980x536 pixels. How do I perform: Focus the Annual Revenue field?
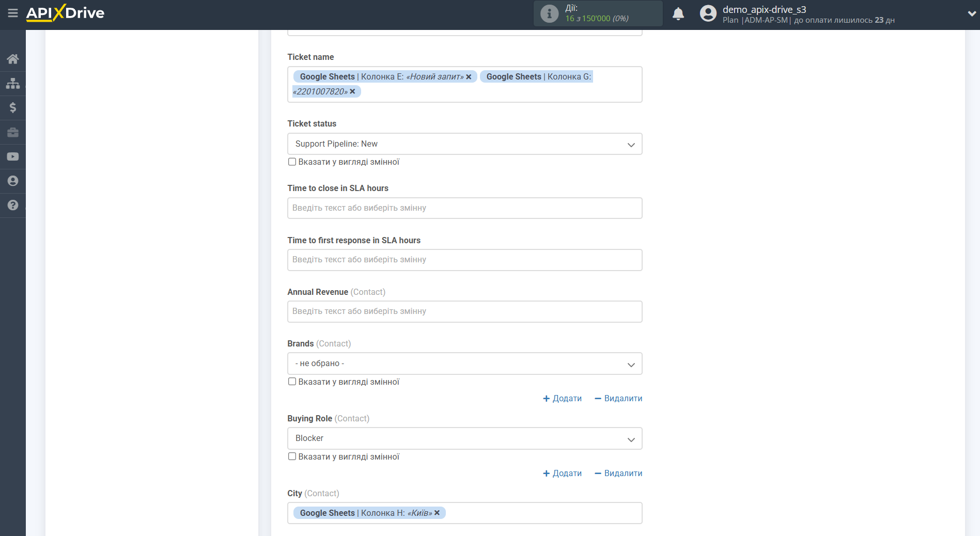tap(464, 311)
